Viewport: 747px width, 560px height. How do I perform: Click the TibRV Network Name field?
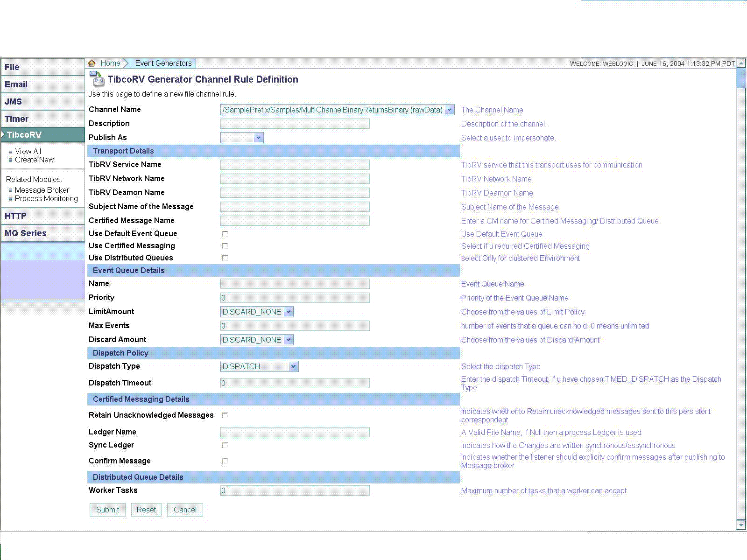pos(295,179)
